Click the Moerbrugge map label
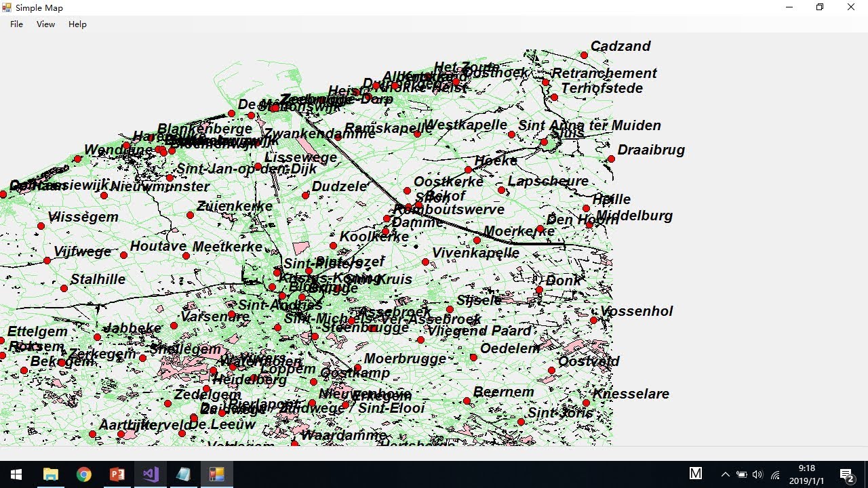868x488 pixels. [x=405, y=359]
